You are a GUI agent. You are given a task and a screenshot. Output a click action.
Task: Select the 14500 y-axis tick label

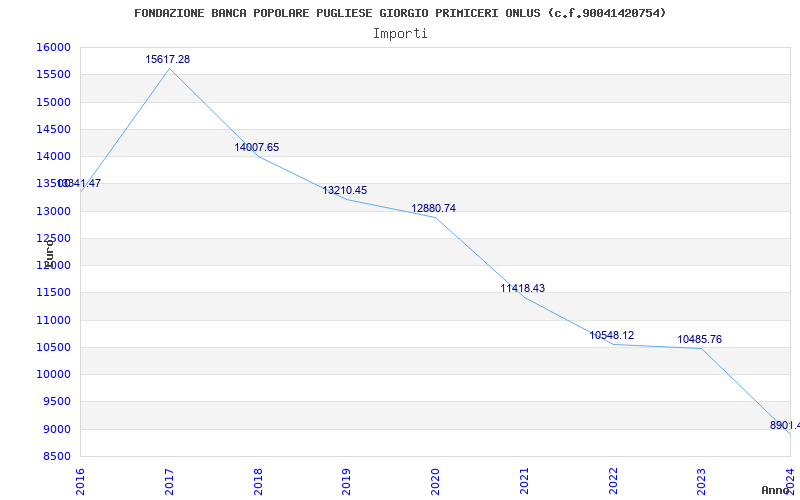pos(53,129)
